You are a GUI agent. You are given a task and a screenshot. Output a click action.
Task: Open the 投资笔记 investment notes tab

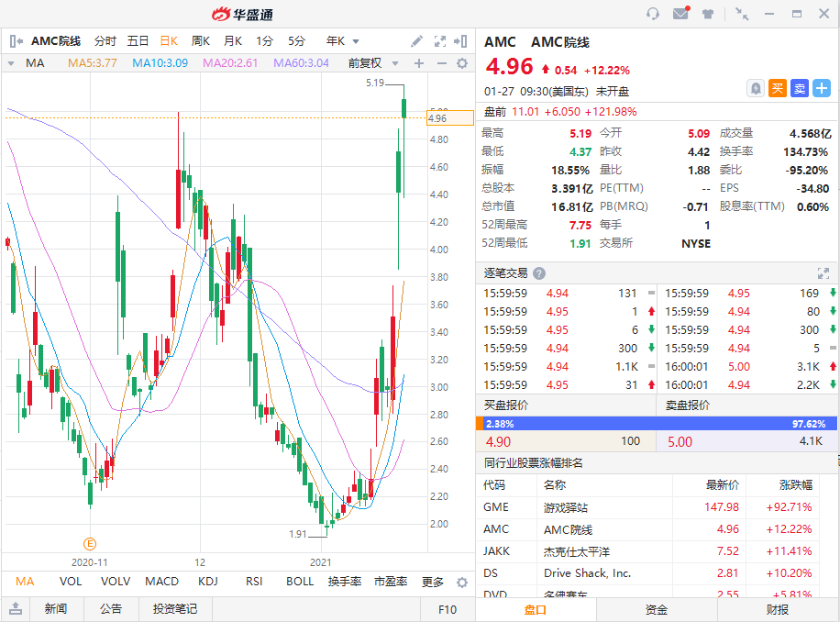pyautogui.click(x=175, y=609)
